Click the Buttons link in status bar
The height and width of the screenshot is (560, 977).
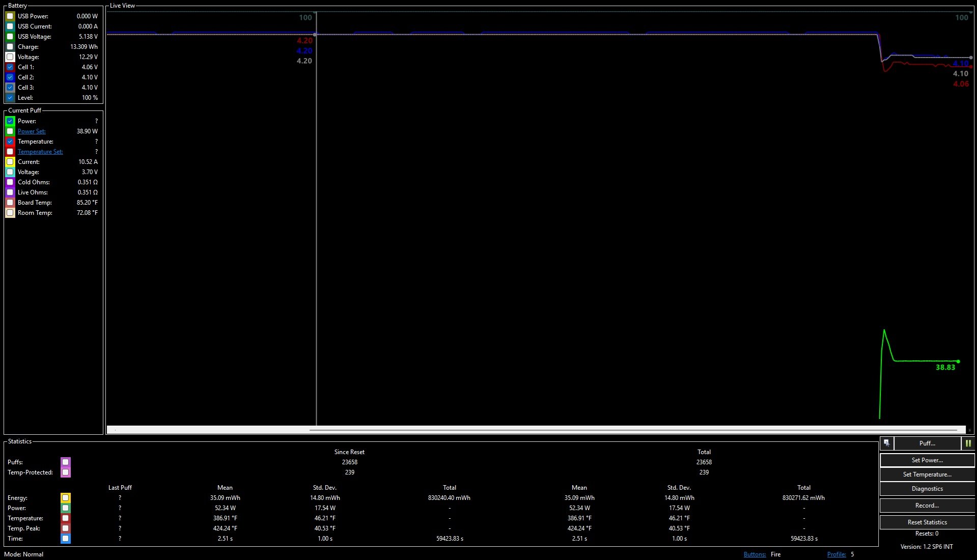pos(755,554)
